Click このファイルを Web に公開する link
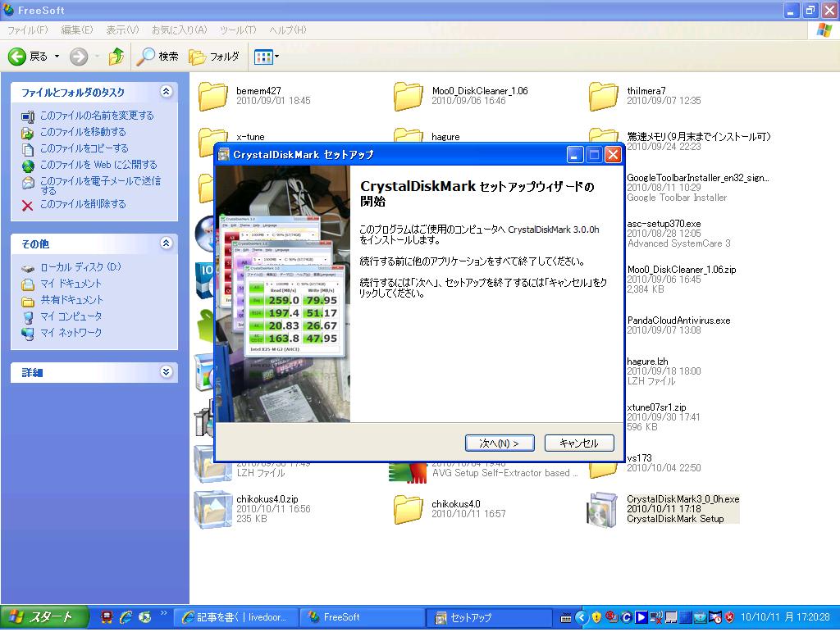Screen dimensions: 840x632 (x=98, y=165)
